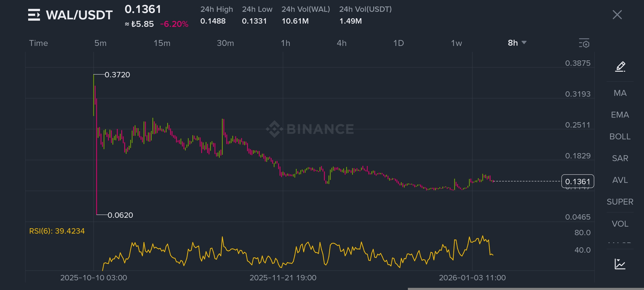Open chart settings icon next to 8h

[584, 43]
